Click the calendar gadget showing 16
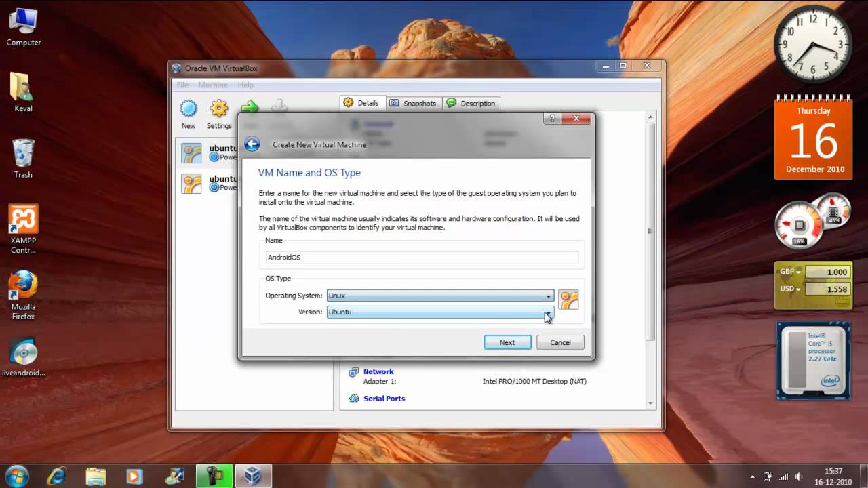Viewport: 868px width, 488px height. (x=813, y=139)
